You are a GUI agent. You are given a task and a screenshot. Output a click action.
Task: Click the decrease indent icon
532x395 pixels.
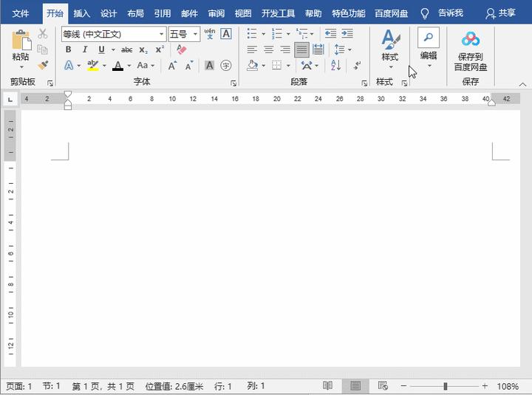click(330, 33)
